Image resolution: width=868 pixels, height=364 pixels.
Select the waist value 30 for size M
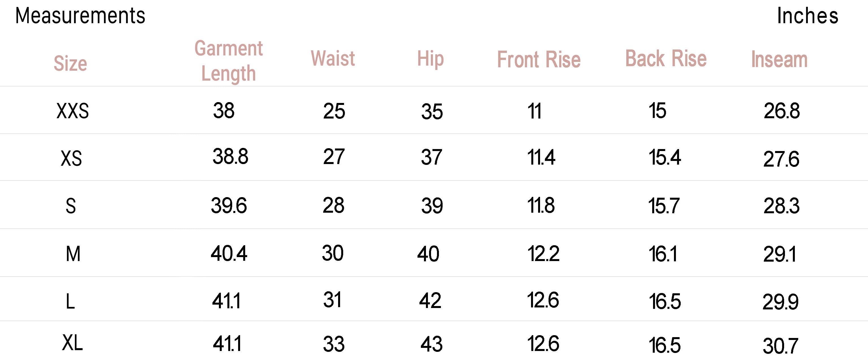click(x=332, y=253)
